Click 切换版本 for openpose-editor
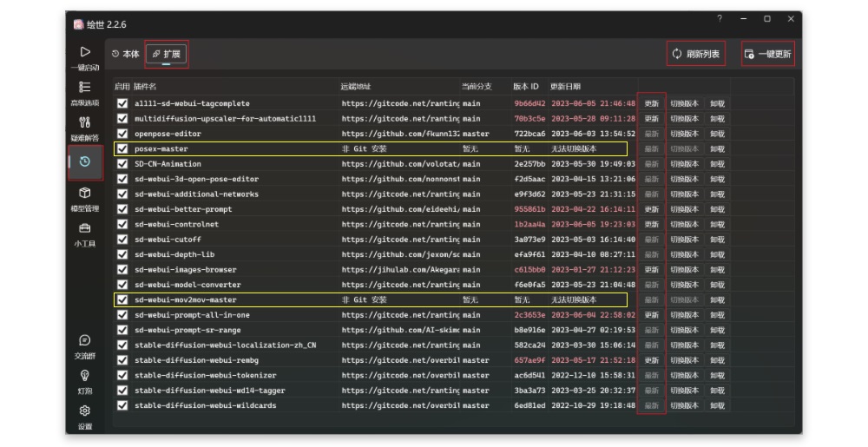 [684, 134]
